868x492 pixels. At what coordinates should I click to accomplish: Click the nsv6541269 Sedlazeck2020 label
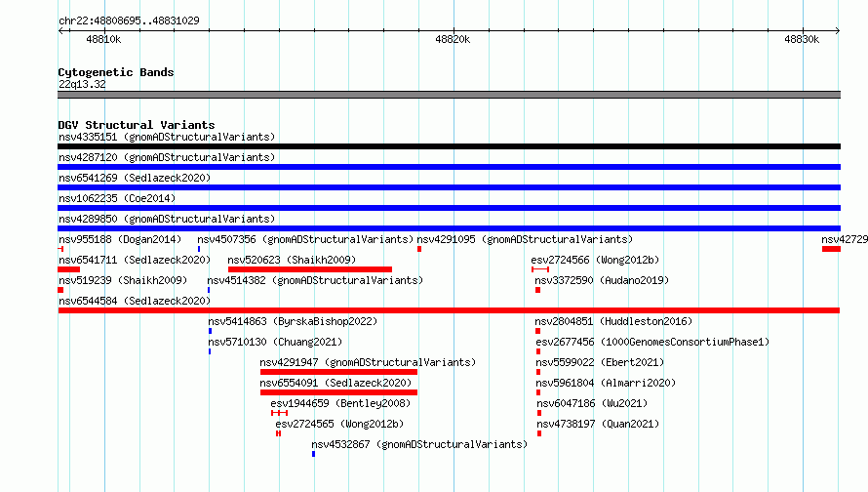[x=135, y=178]
